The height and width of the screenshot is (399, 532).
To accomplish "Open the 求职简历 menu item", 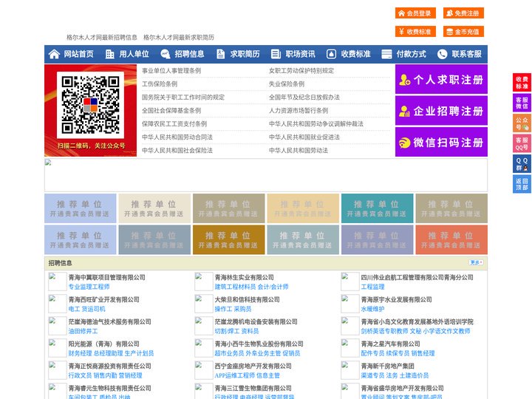I will click(x=245, y=54).
